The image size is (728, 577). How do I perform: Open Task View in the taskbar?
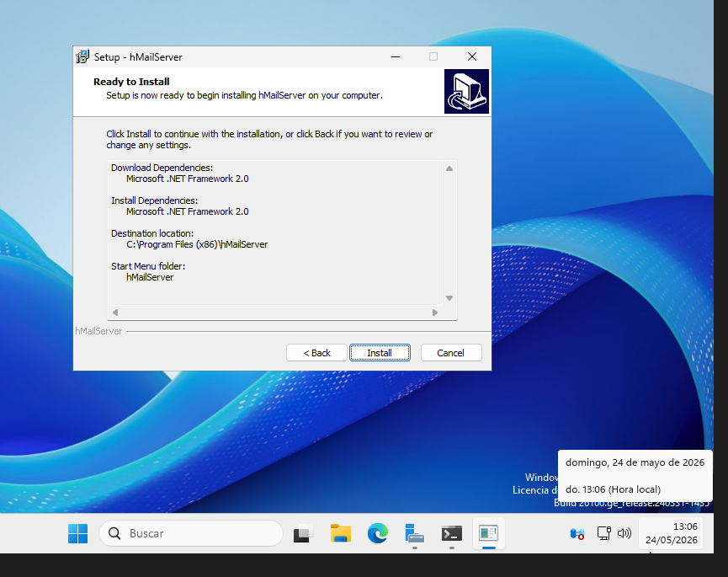pyautogui.click(x=303, y=533)
